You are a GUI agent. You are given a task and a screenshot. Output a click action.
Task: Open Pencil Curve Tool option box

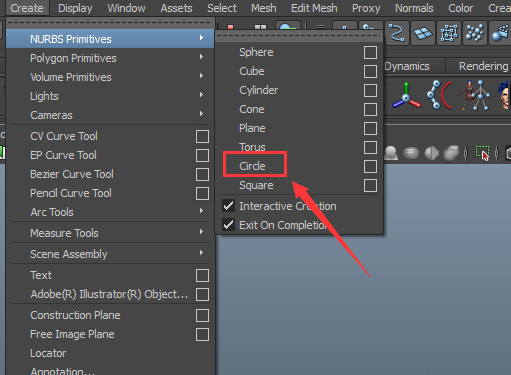pyautogui.click(x=202, y=193)
